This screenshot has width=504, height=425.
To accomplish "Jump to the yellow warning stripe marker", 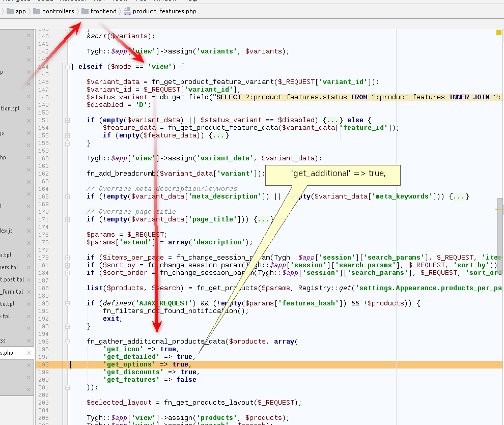I will [498, 210].
